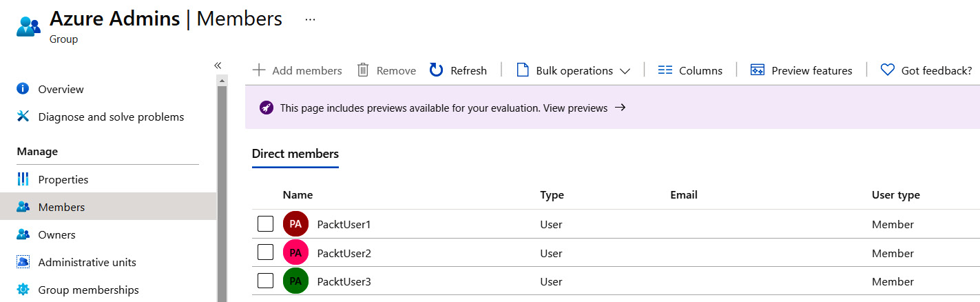Open the PacktUser1 member name link
This screenshot has width=980, height=302.
click(x=344, y=224)
